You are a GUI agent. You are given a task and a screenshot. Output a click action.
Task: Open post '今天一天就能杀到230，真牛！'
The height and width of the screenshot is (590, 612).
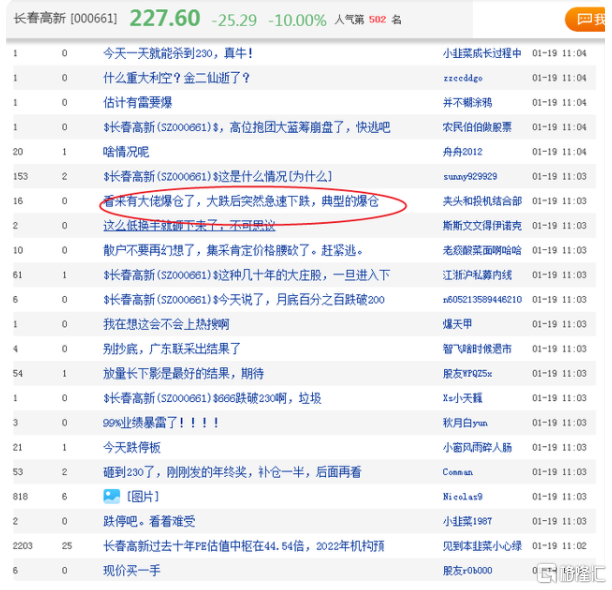[178, 53]
